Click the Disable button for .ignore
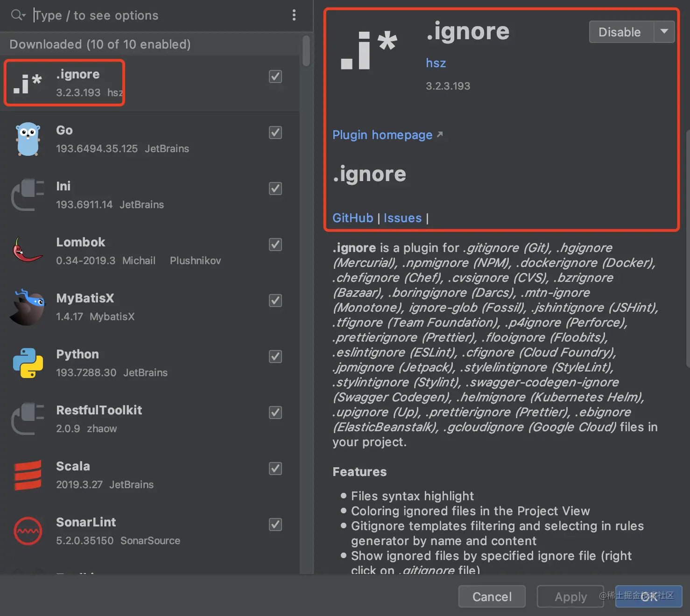The image size is (690, 616). pyautogui.click(x=621, y=32)
